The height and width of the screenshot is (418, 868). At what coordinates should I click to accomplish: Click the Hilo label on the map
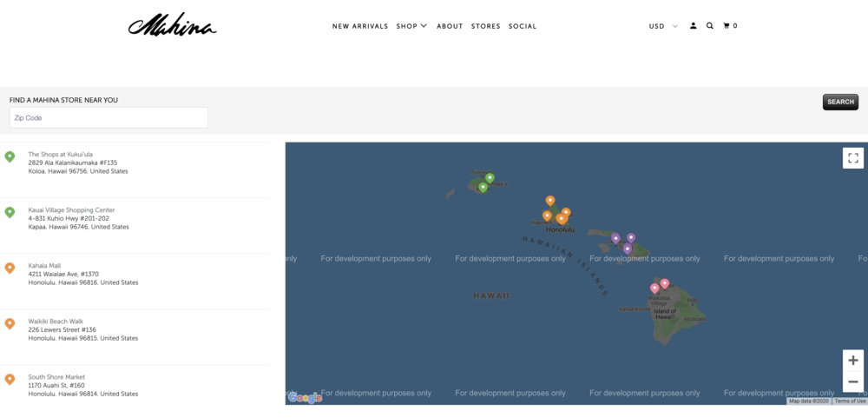692,300
